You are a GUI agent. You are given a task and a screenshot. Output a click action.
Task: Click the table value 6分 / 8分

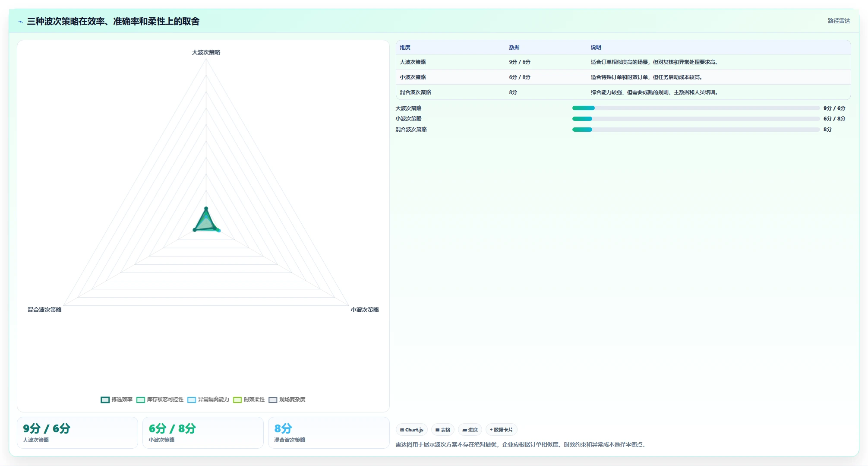[520, 77]
